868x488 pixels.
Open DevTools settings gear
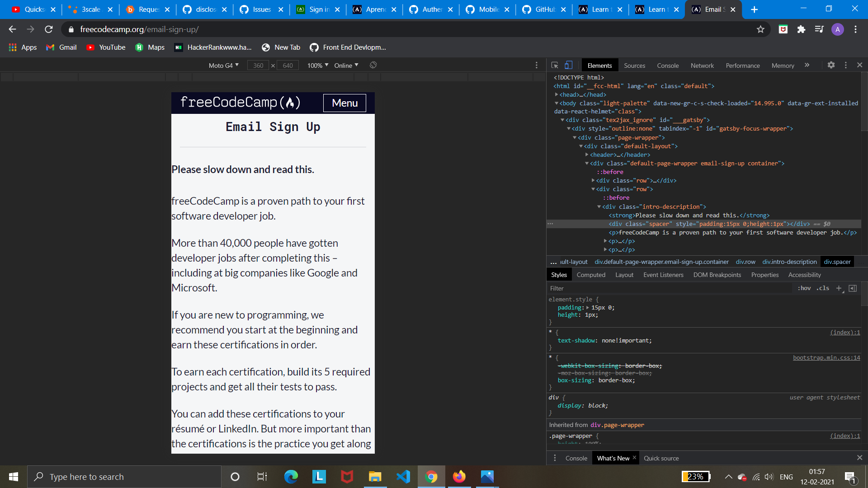[x=831, y=65]
